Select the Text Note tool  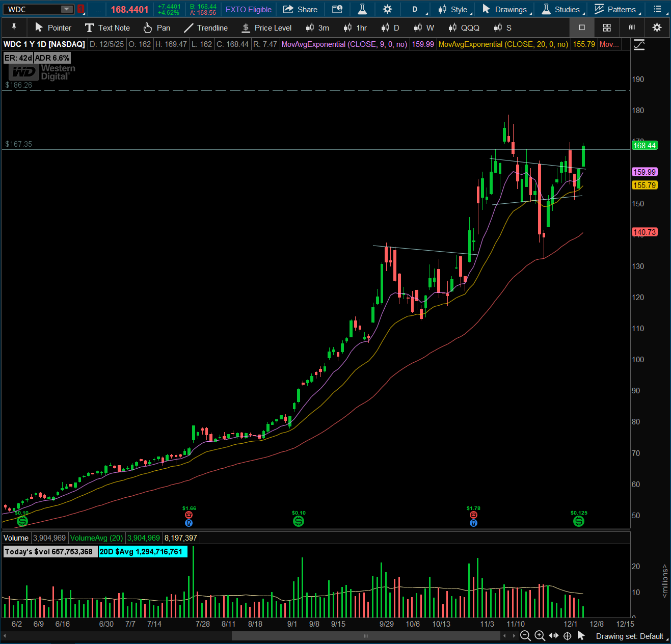[108, 28]
